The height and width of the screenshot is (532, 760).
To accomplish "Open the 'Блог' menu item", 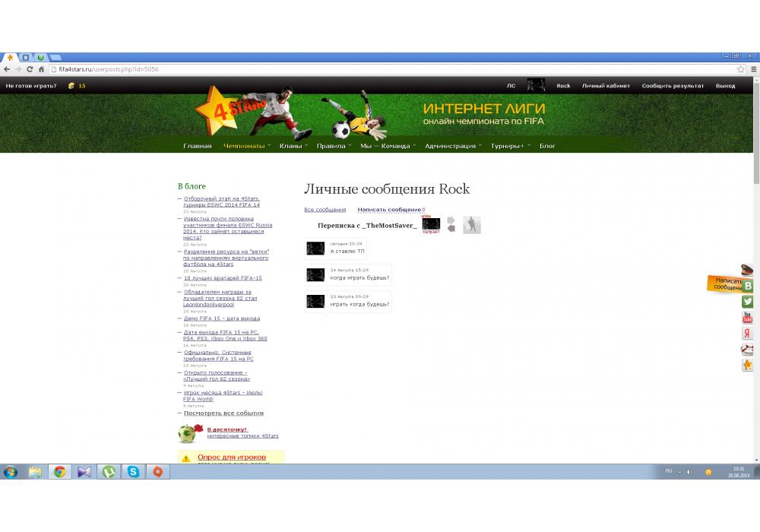I will coord(547,146).
